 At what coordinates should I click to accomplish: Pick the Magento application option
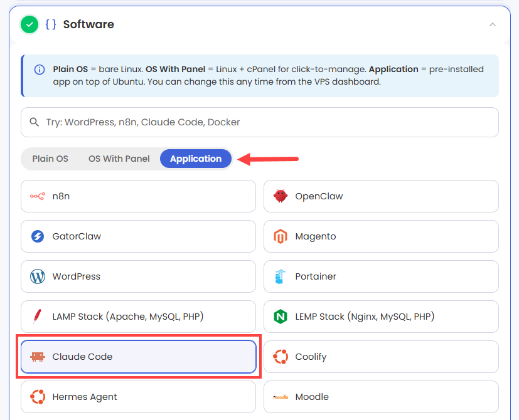point(381,236)
